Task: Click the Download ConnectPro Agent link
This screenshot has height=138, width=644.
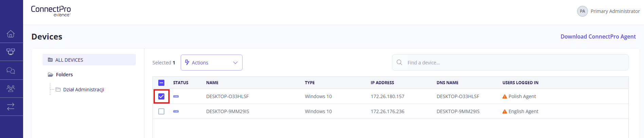Action: coord(598,36)
